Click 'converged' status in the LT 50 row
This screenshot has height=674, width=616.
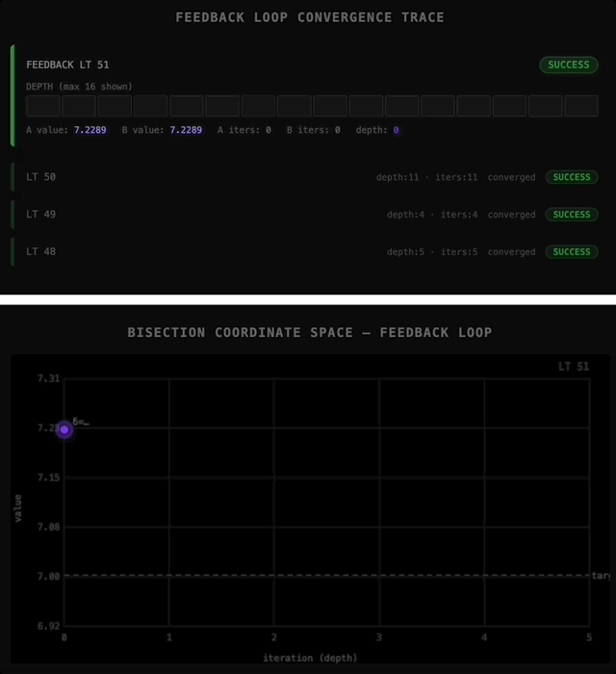512,177
